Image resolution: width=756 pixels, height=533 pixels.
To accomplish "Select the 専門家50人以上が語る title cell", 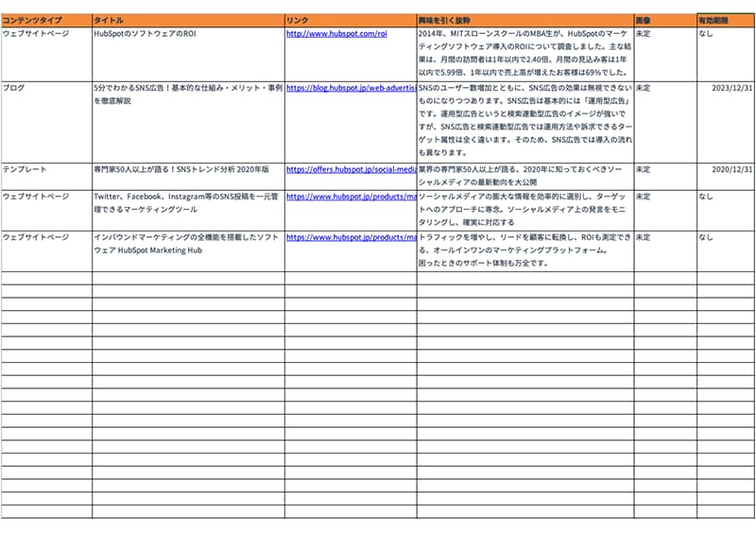I will pos(188,177).
